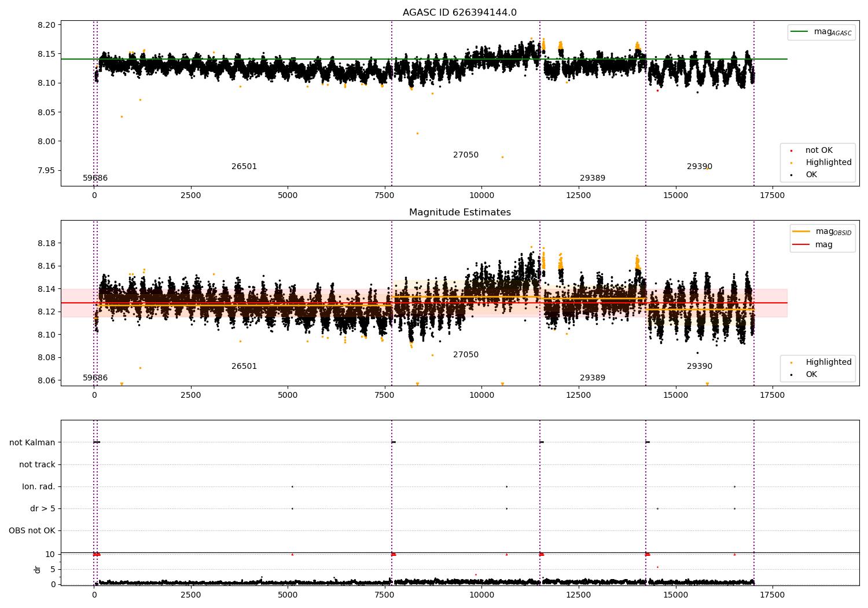
Task: Select "OK" legend entry in Magnitude Estimates plot
Action: (x=811, y=375)
